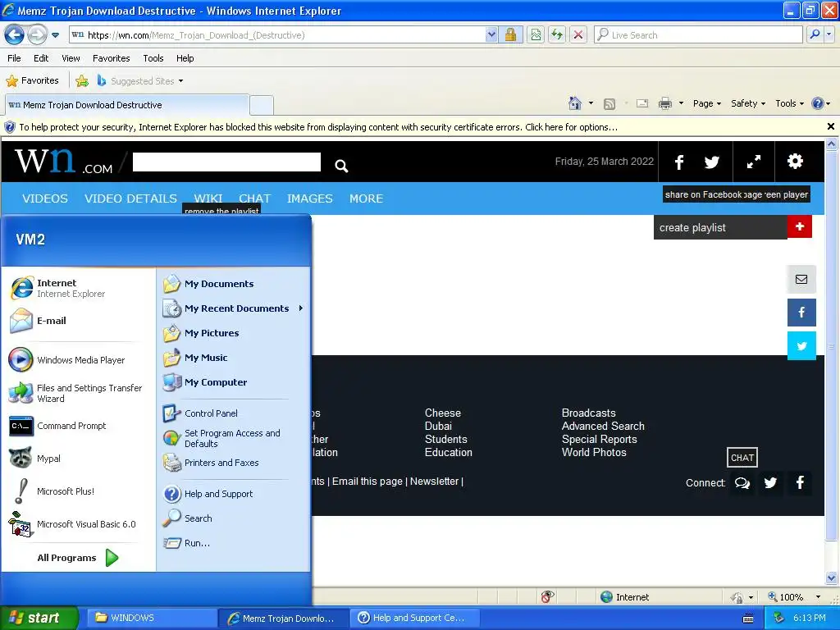Screen dimensions: 840x630
Task: Open the Help menu in menu bar
Action: pyautogui.click(x=185, y=58)
